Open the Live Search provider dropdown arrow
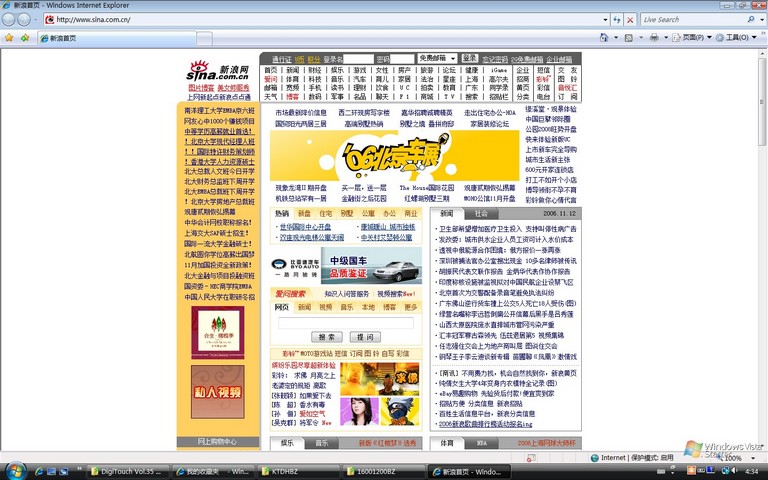This screenshot has width=768, height=480. click(x=762, y=20)
